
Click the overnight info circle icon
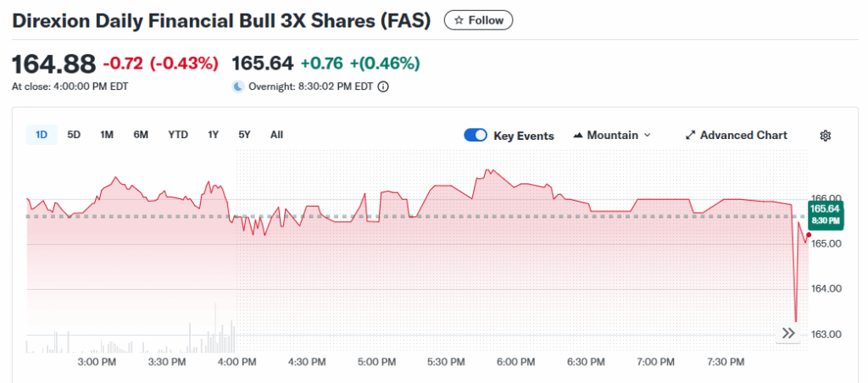point(383,86)
